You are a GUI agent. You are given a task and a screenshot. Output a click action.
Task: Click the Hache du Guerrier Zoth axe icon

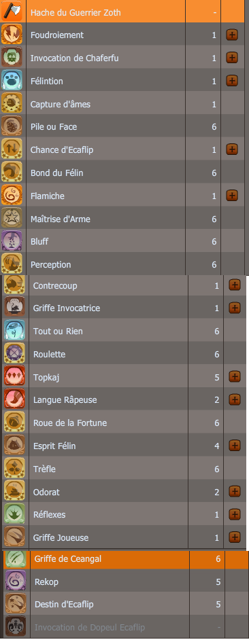pyautogui.click(x=12, y=12)
